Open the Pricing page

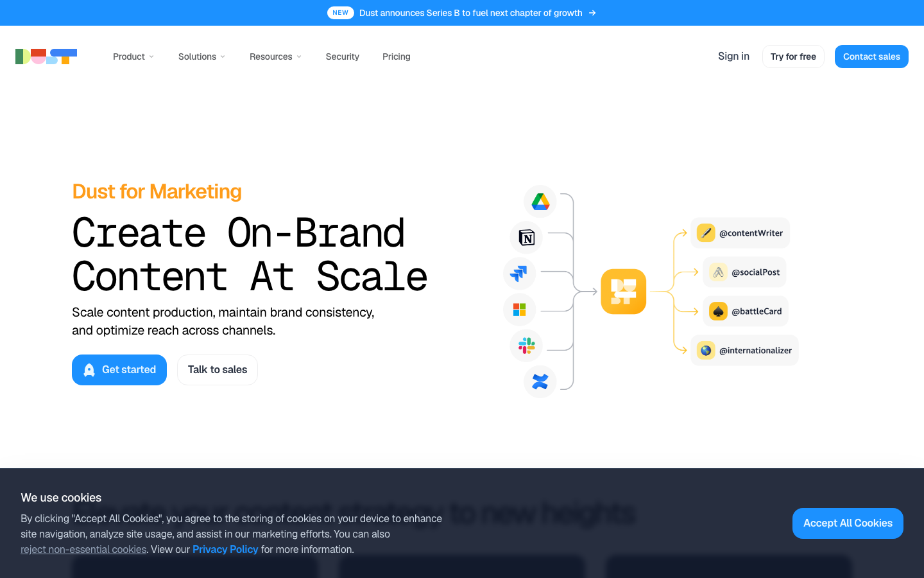[x=397, y=57]
